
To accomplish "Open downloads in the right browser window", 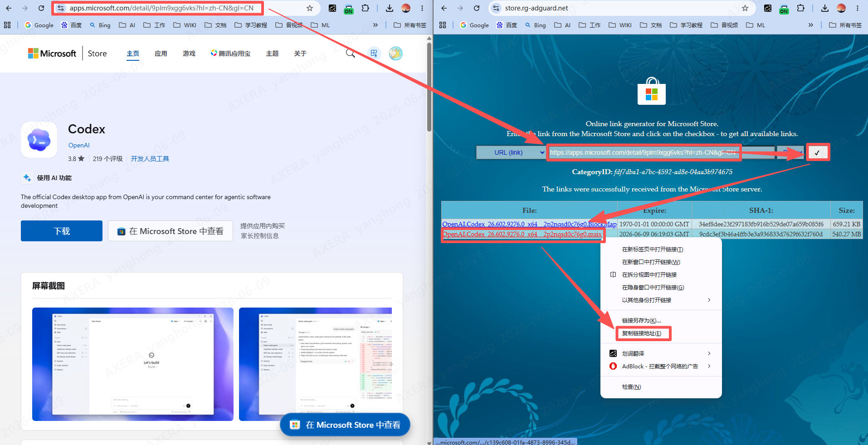I will tap(825, 8).
